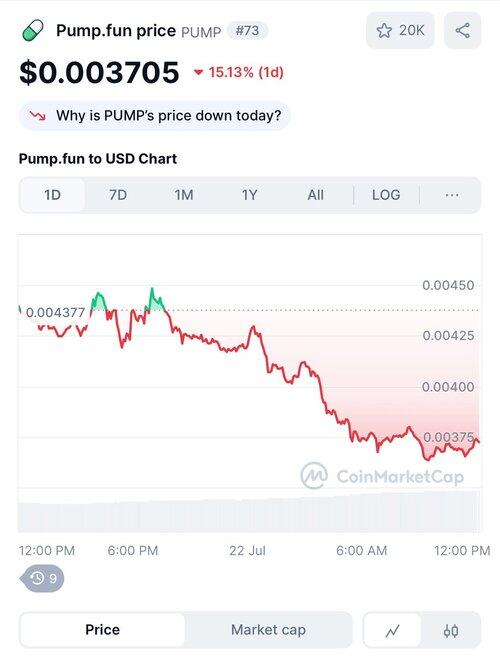
Task: Expand 'Why is PUMP's price down today?'
Action: point(154,115)
